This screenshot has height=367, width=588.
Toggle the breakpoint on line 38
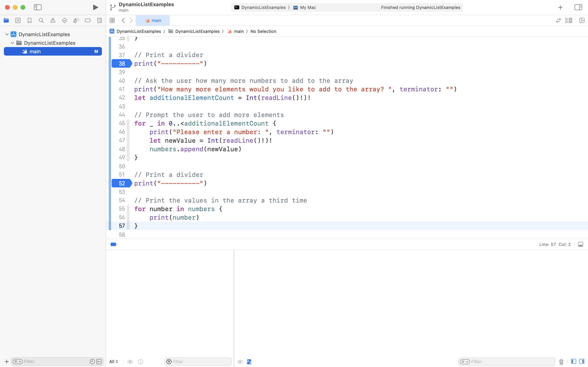pyautogui.click(x=121, y=63)
